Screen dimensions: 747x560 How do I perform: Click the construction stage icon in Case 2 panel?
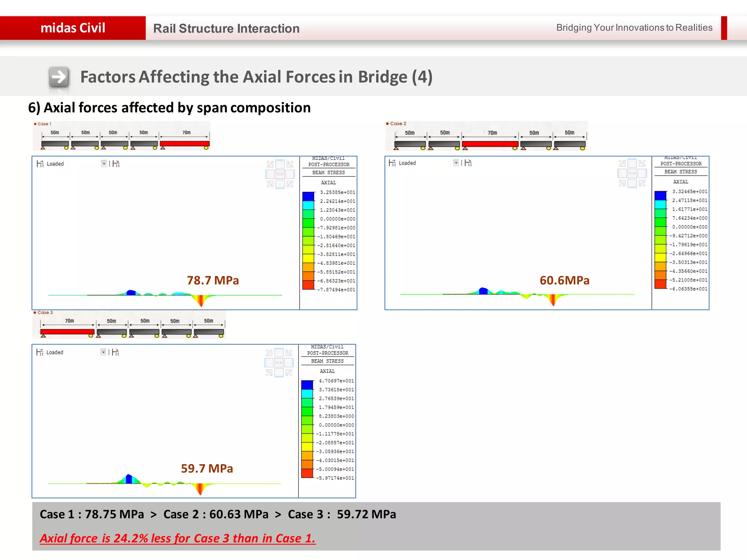click(392, 163)
